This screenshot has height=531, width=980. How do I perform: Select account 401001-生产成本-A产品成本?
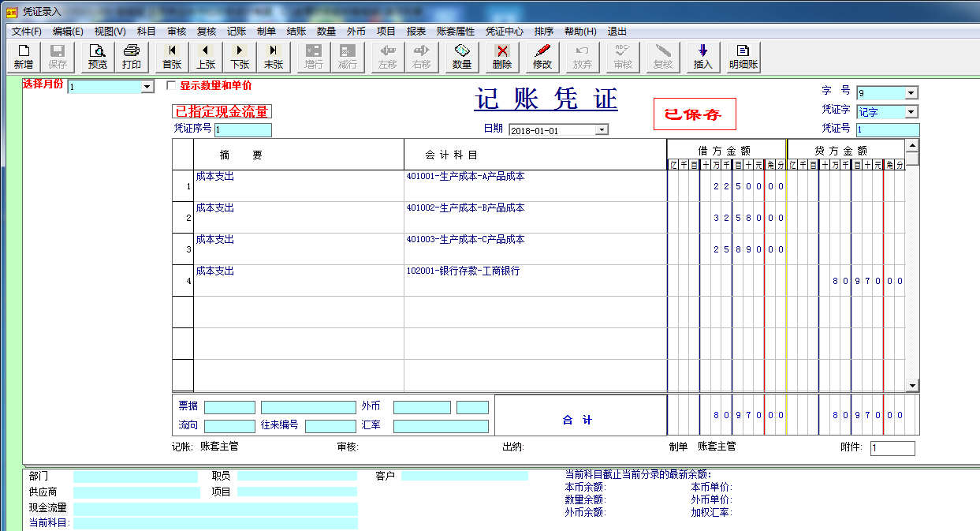click(465, 177)
